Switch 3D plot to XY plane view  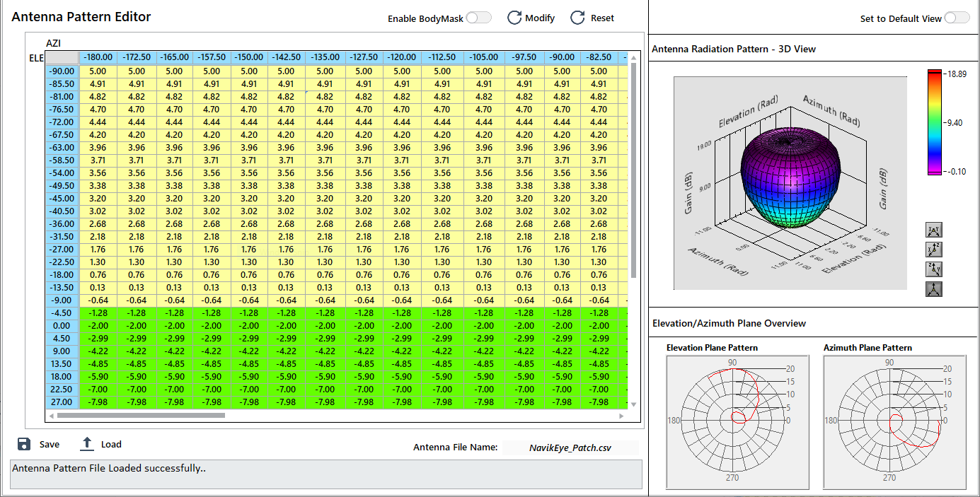(933, 230)
